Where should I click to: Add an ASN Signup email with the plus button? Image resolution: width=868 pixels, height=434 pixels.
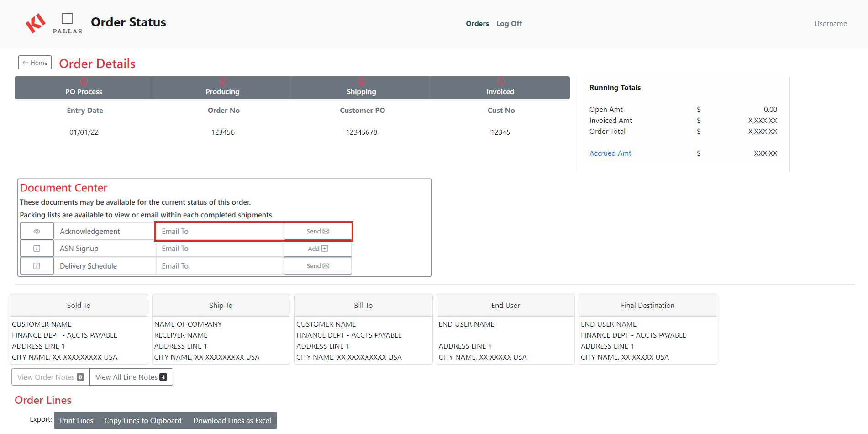click(x=318, y=249)
